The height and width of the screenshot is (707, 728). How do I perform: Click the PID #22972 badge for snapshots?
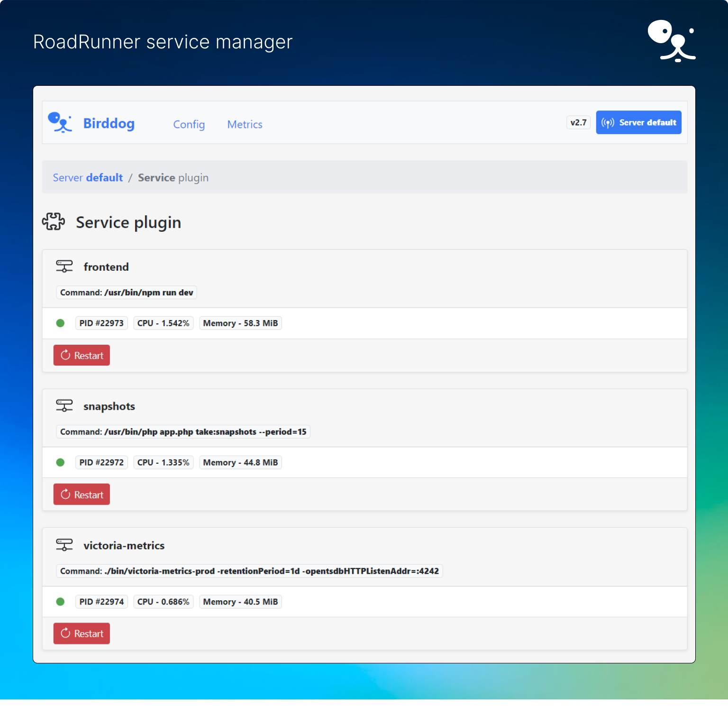coord(101,462)
